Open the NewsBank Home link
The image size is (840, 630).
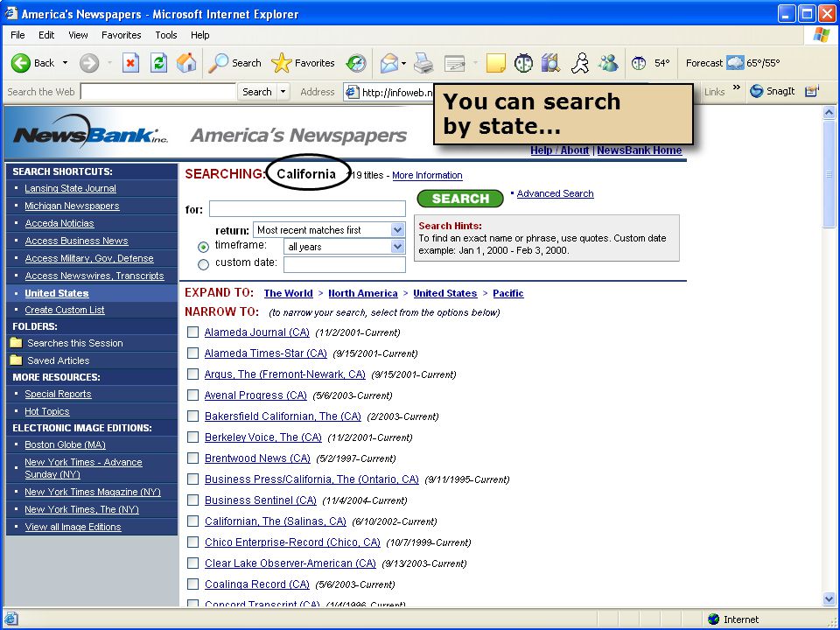(x=639, y=150)
